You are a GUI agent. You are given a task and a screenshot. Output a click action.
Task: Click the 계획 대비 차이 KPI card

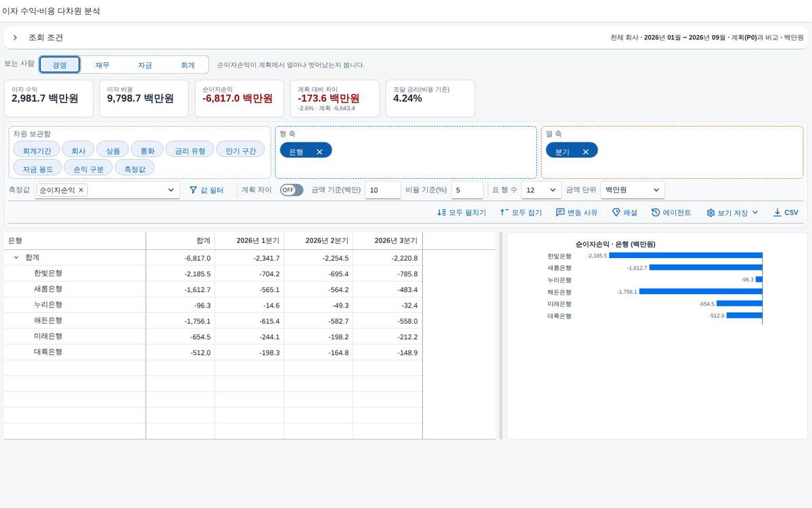click(335, 98)
